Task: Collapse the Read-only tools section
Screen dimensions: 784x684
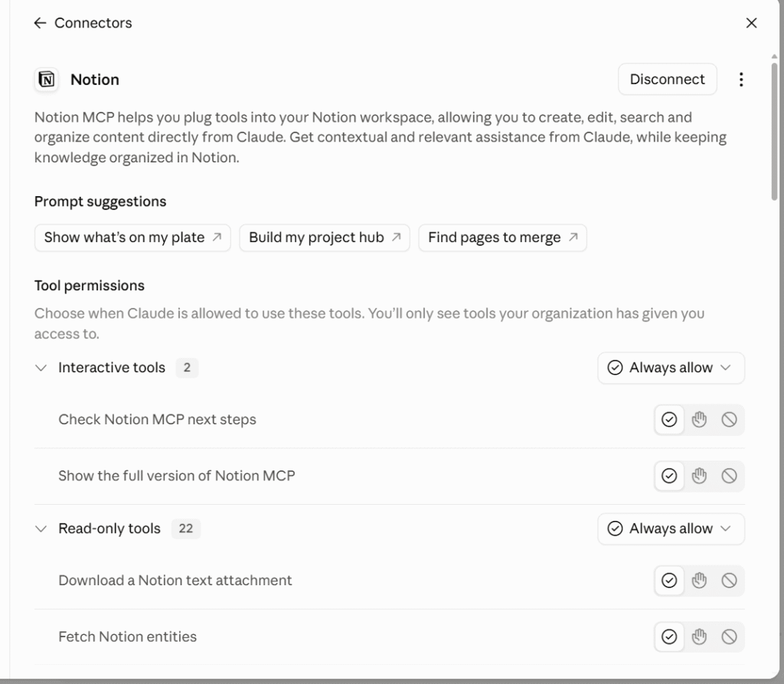Action: 41,529
